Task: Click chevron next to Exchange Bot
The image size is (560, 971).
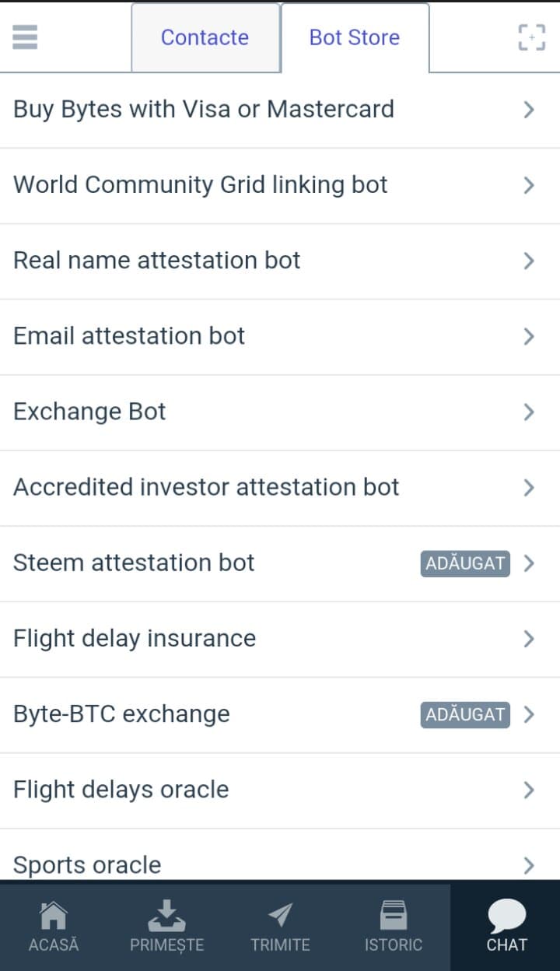Action: (529, 412)
